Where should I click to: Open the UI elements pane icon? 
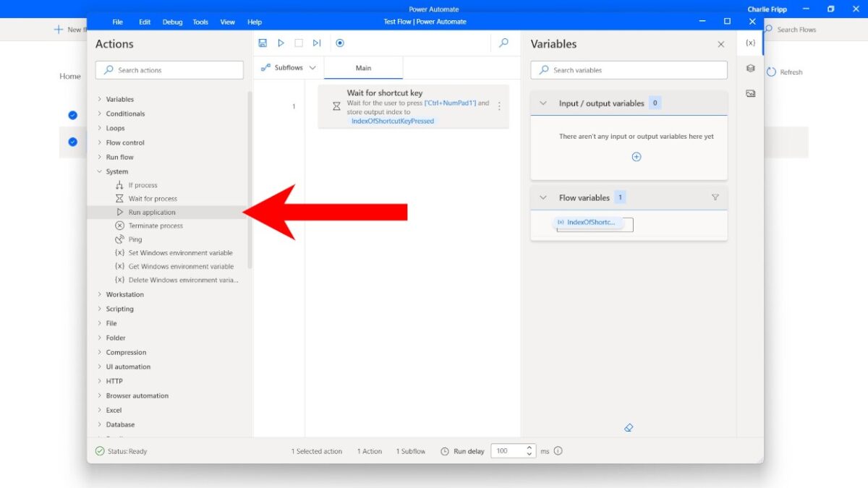pos(750,68)
